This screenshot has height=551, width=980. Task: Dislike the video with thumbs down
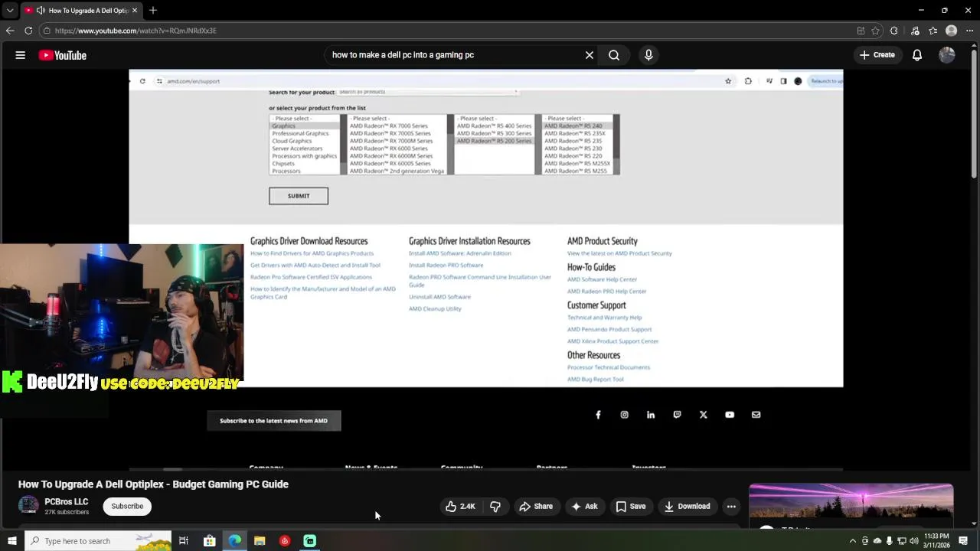click(495, 507)
